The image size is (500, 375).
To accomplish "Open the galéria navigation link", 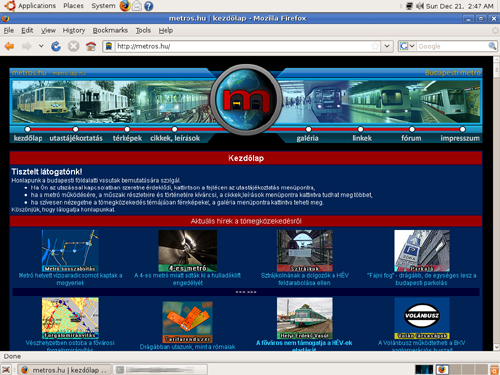I will (x=307, y=138).
